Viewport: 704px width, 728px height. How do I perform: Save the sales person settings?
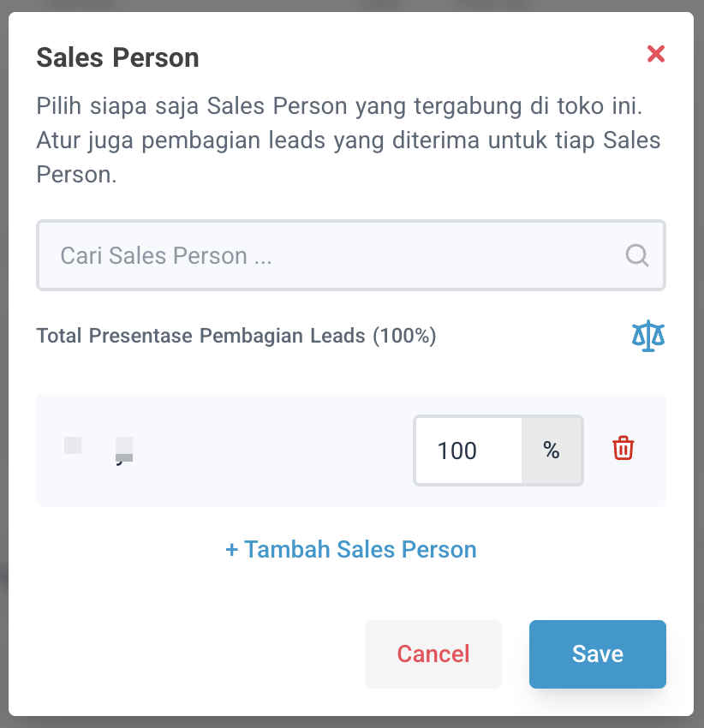(x=597, y=654)
